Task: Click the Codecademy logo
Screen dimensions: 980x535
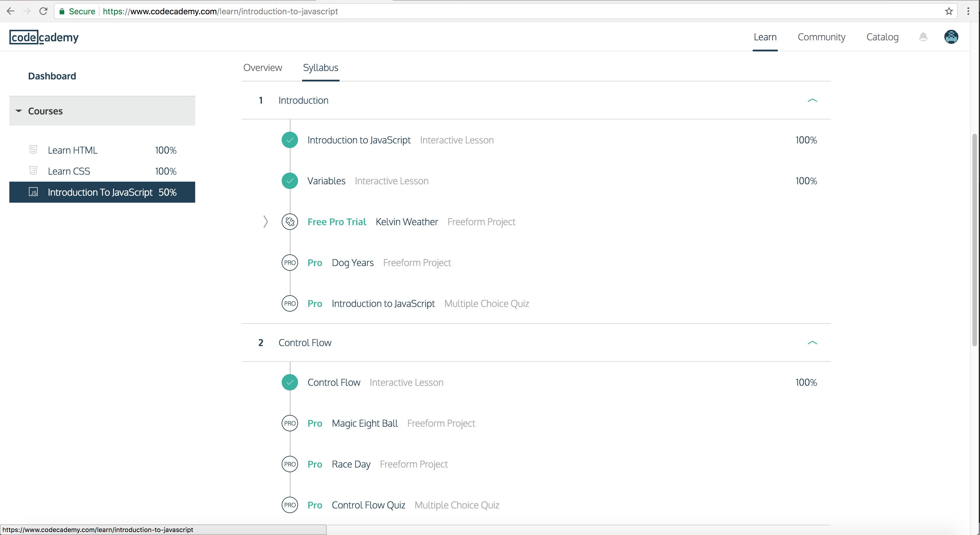Action: coord(44,37)
